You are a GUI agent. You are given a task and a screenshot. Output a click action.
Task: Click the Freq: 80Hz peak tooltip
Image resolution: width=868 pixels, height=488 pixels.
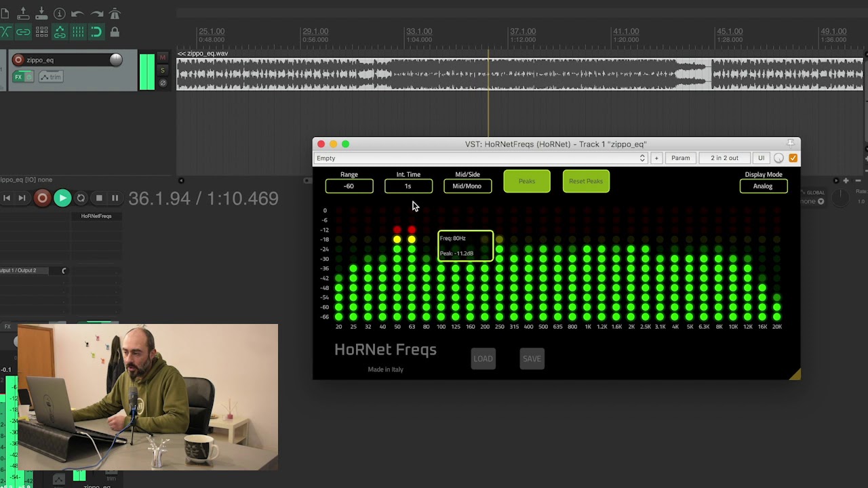[x=465, y=246]
